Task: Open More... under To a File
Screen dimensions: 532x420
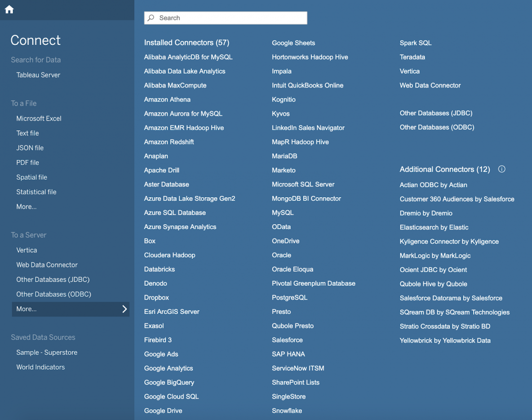Action: click(27, 207)
